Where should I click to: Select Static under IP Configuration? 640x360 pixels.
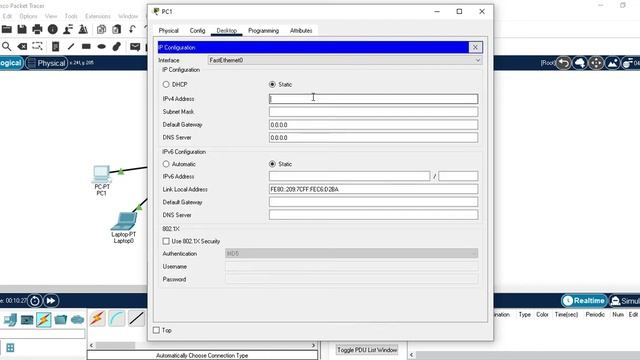pyautogui.click(x=272, y=84)
